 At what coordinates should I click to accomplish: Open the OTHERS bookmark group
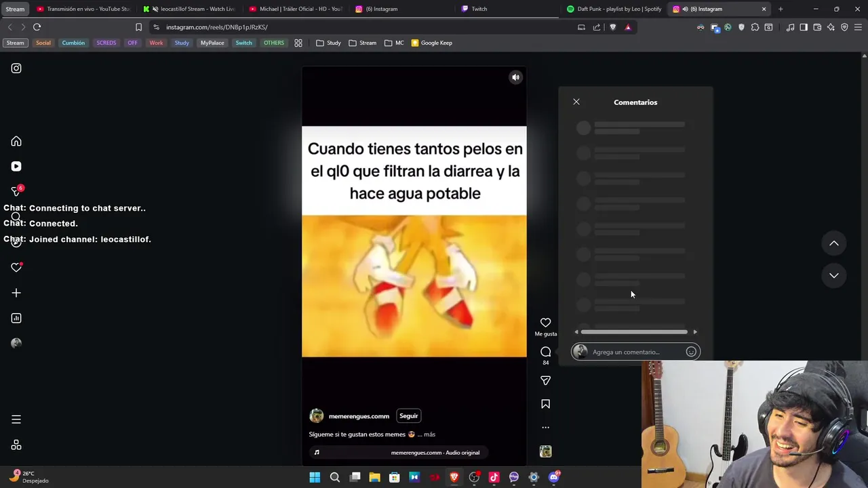274,43
